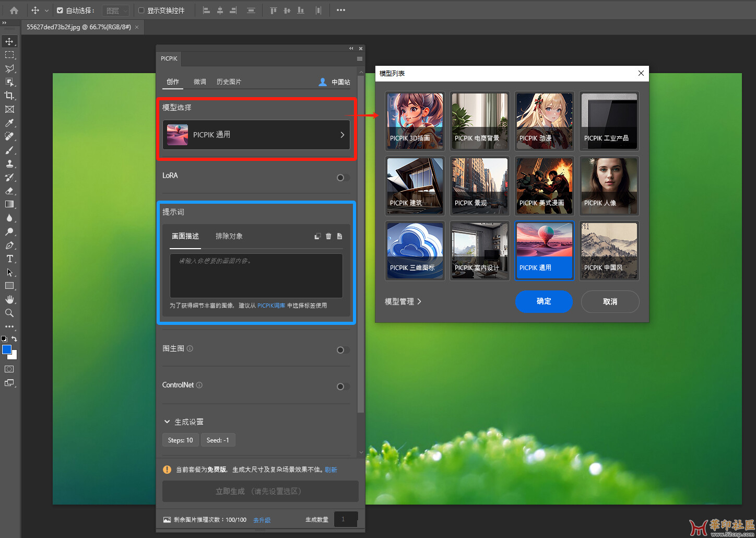Select the Pen tool
The width and height of the screenshot is (756, 538).
(9, 245)
